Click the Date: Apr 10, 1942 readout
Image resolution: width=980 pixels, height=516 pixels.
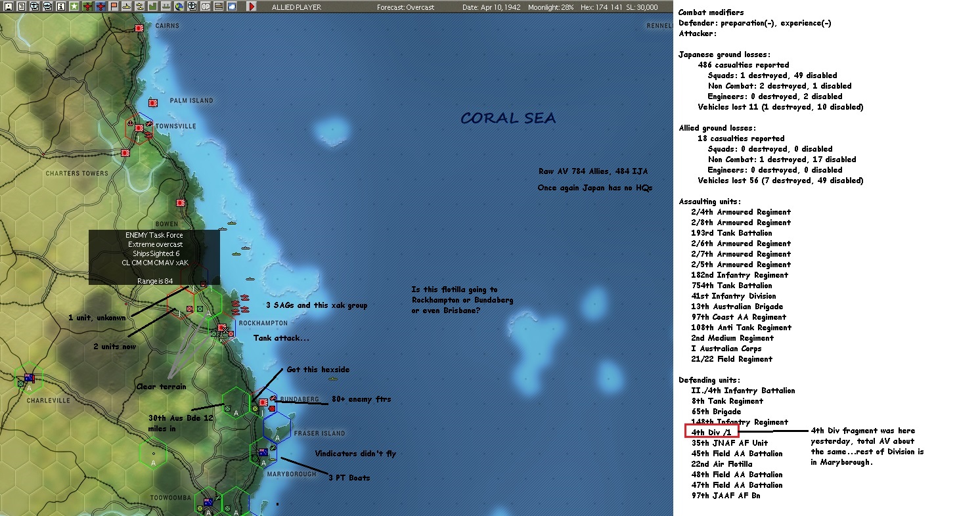[491, 7]
